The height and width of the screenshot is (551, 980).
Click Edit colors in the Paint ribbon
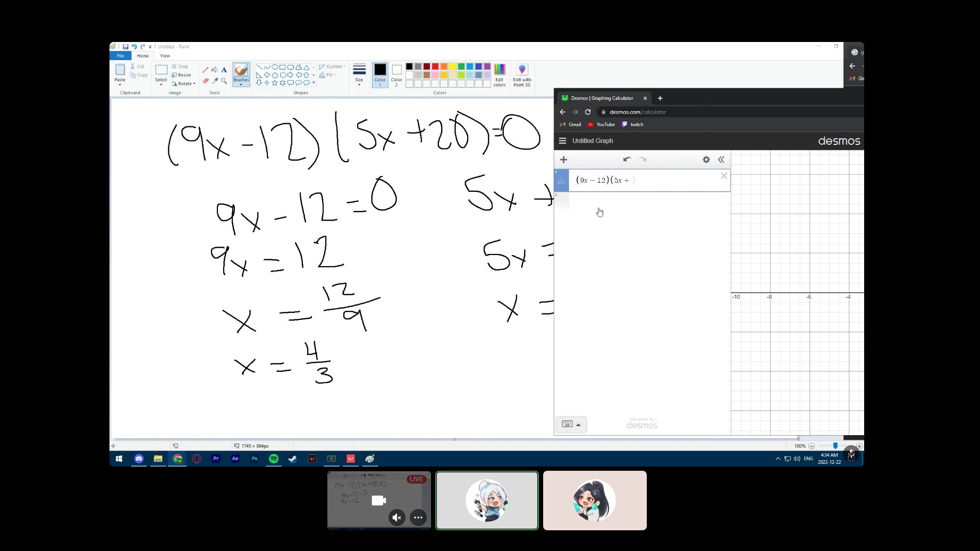500,75
